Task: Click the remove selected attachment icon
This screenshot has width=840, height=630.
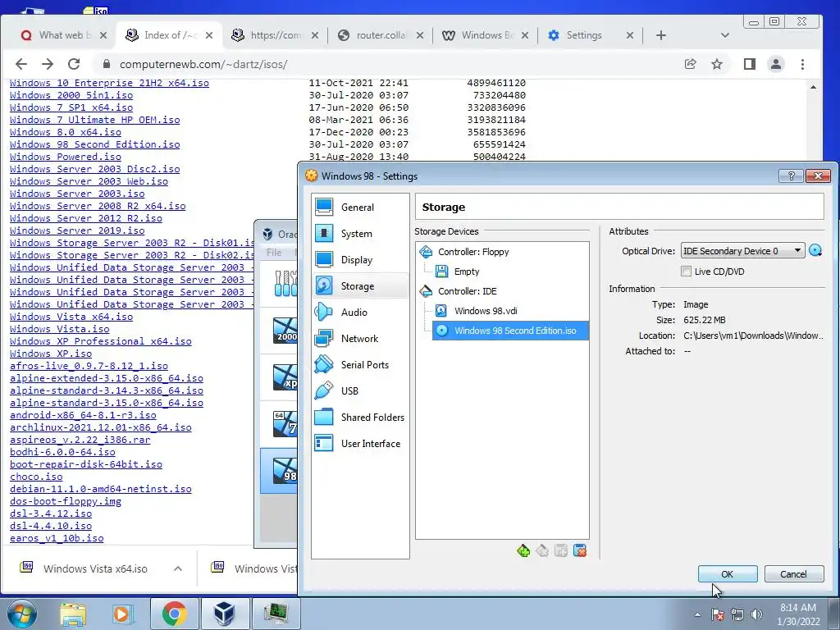Action: (x=580, y=550)
